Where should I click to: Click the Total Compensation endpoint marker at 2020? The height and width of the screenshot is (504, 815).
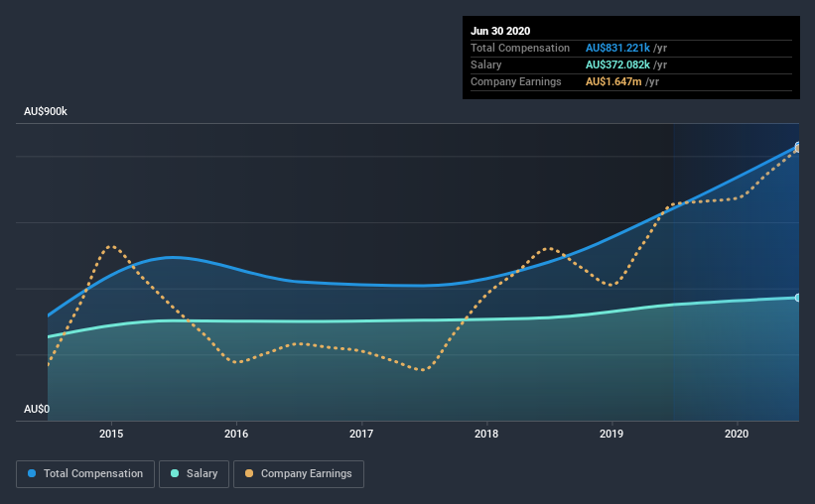[x=797, y=146]
